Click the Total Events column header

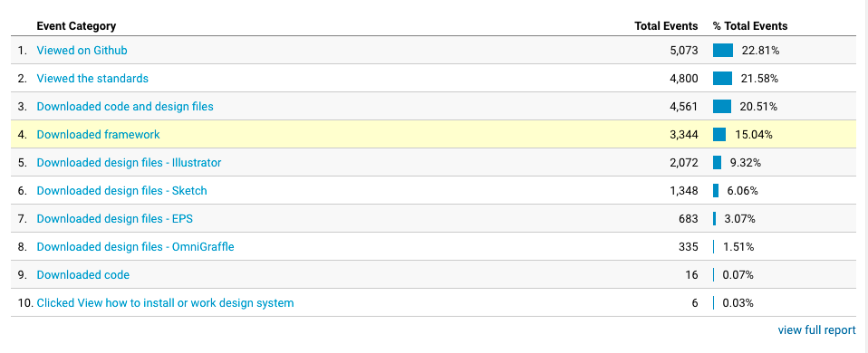[x=666, y=26]
